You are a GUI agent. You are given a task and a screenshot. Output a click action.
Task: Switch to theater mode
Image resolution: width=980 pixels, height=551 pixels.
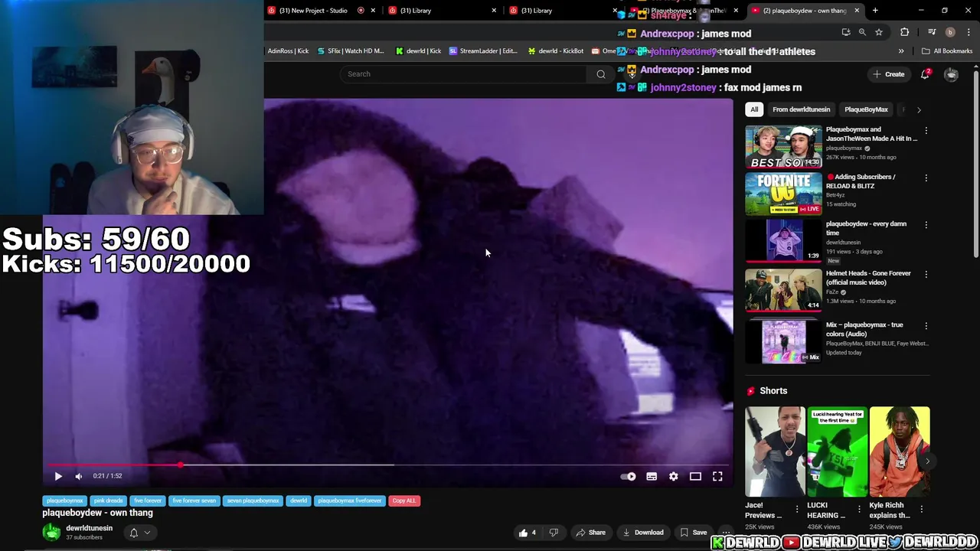[x=695, y=476]
